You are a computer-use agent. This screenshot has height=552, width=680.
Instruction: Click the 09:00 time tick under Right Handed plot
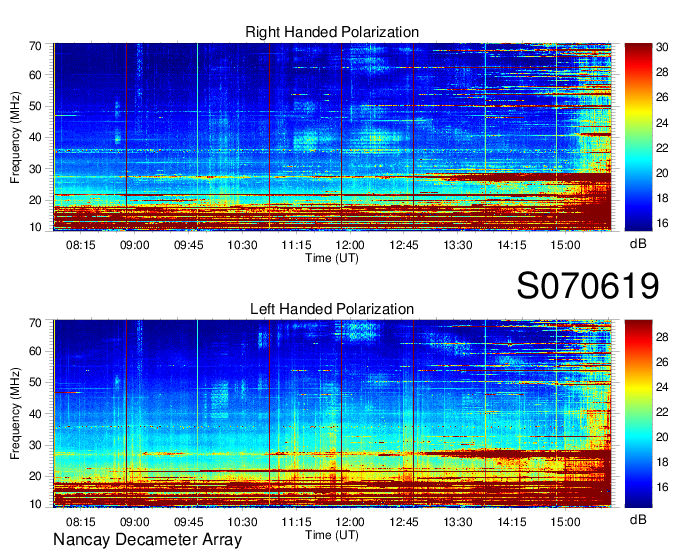coord(134,245)
